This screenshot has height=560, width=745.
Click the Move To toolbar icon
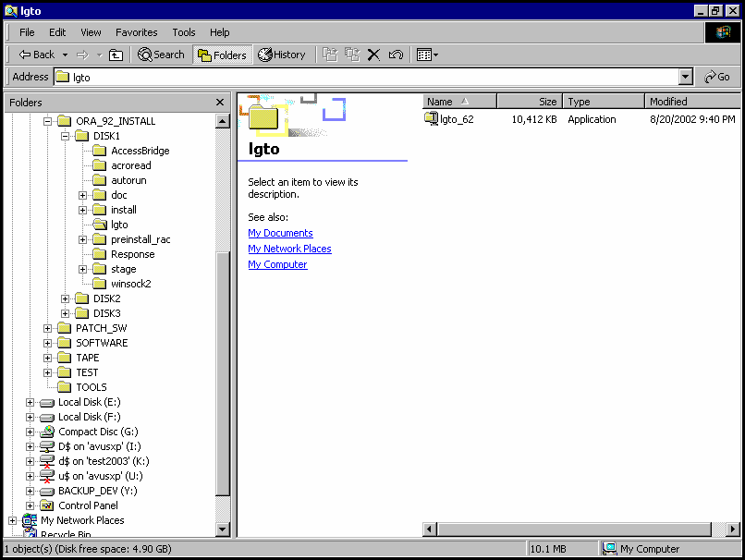330,55
